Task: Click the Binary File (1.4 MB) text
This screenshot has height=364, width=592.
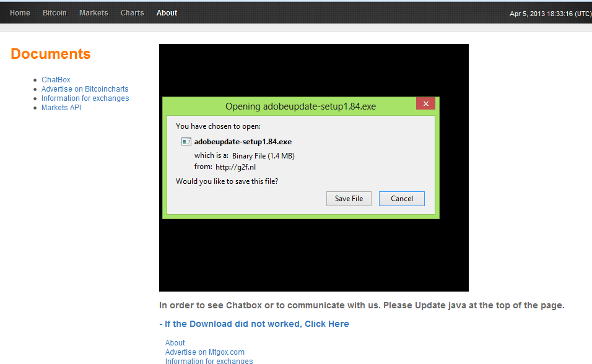Action: point(263,155)
